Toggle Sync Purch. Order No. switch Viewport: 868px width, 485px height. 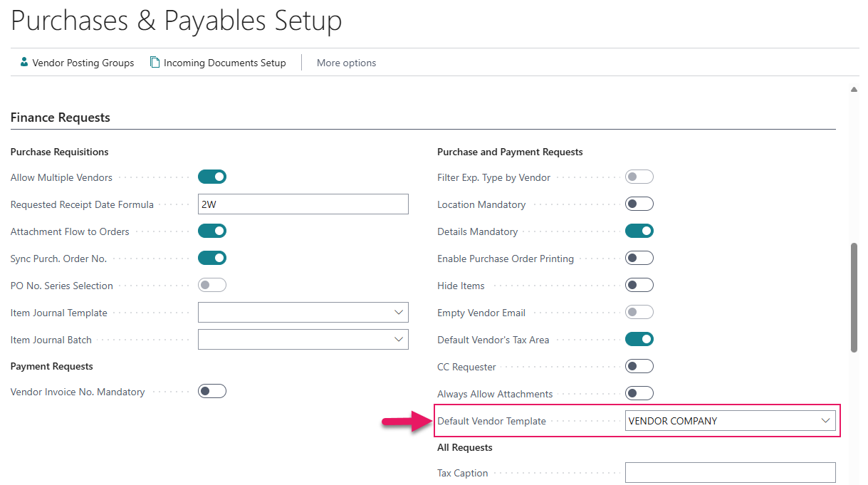point(212,258)
